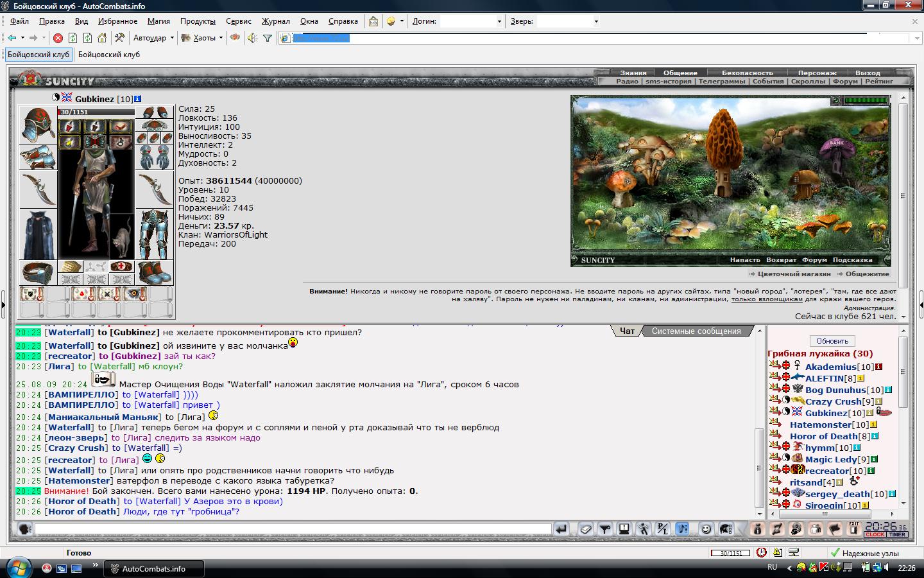
Task: Click the info icon next to Akademius
Action: 879,367
